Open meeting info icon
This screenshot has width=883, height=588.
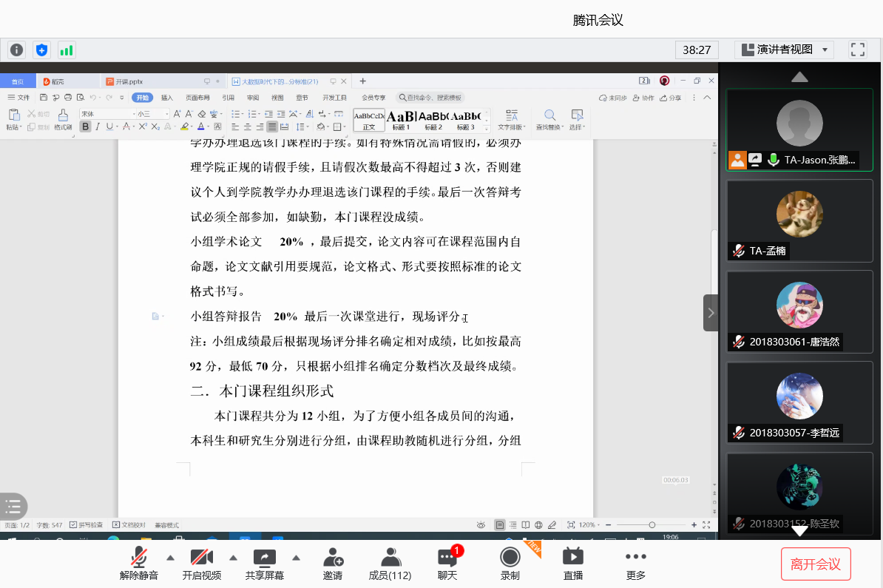pos(16,50)
